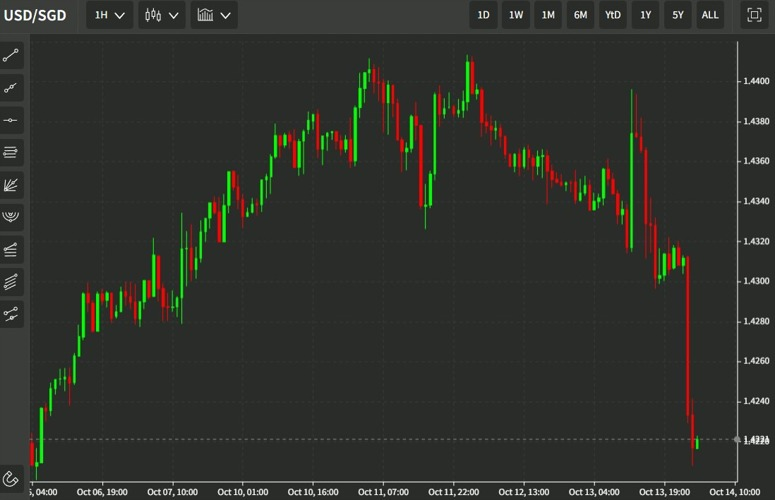The width and height of the screenshot is (775, 500).
Task: Toggle the magnet snap tool
Action: pos(11,478)
